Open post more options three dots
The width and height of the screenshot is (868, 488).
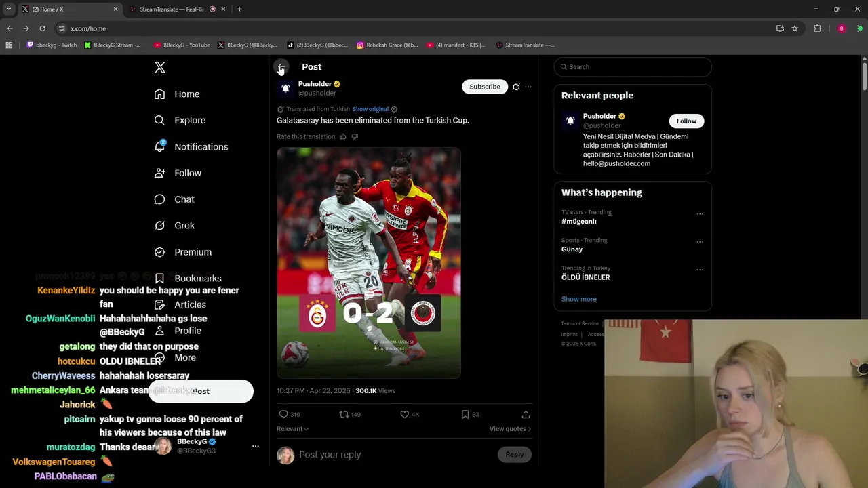[528, 87]
